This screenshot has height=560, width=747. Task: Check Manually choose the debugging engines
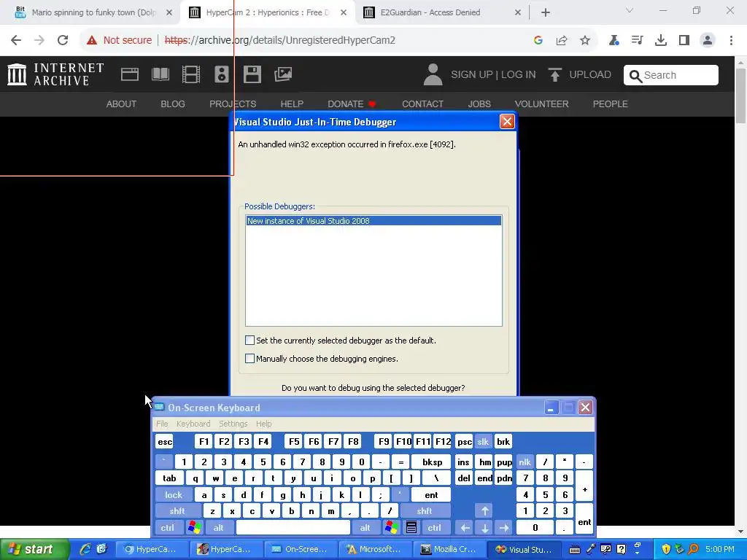[249, 358]
